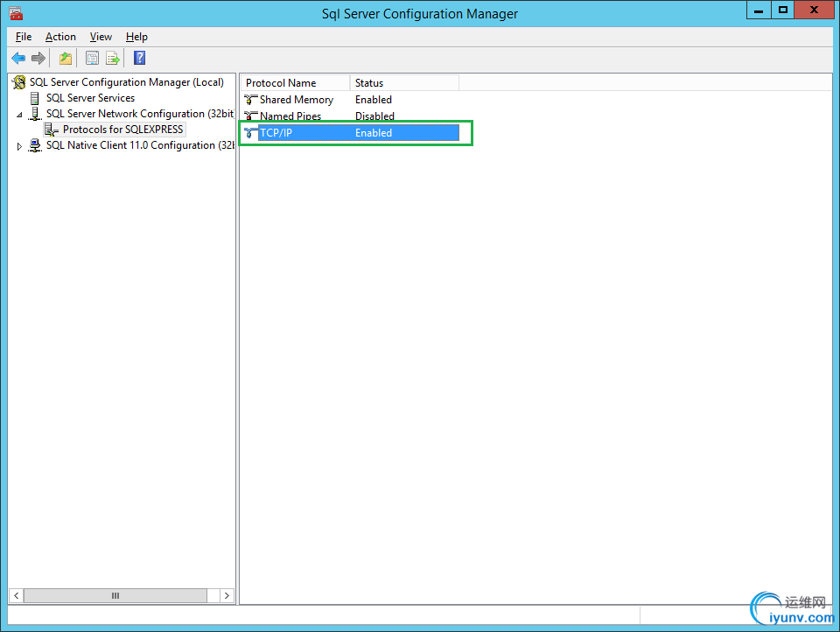840x632 pixels.
Task: Close the Sql Server Configuration Manager window
Action: pos(814,11)
